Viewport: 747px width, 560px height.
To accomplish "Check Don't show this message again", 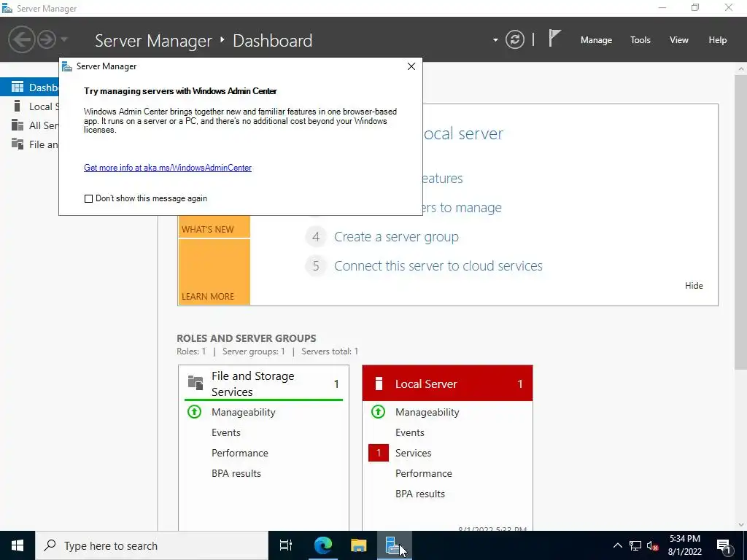I will coord(88,198).
